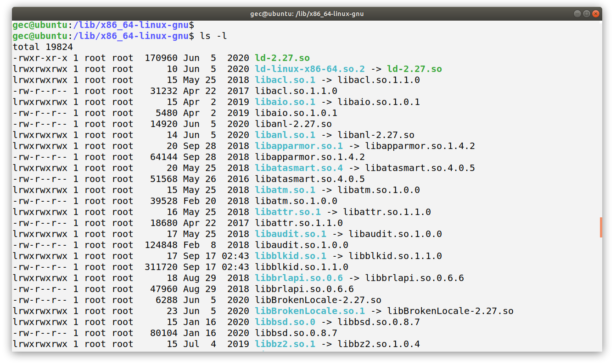Click file name libanl-2.27.so sized 14920
The image size is (616, 364).
293,124
